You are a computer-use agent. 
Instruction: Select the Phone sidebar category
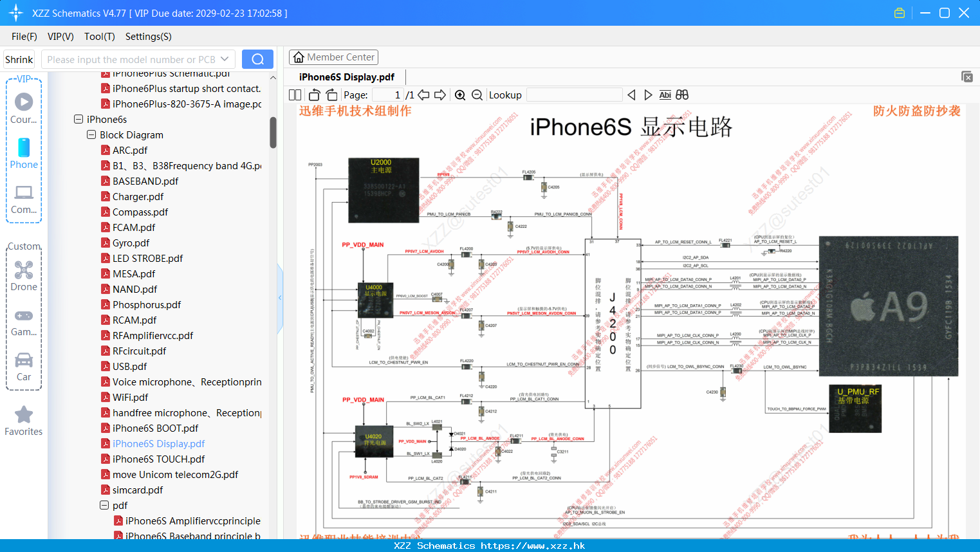click(24, 153)
